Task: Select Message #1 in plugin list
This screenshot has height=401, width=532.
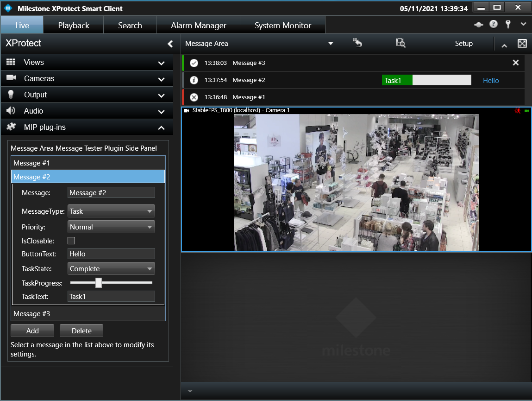Action: coord(88,163)
